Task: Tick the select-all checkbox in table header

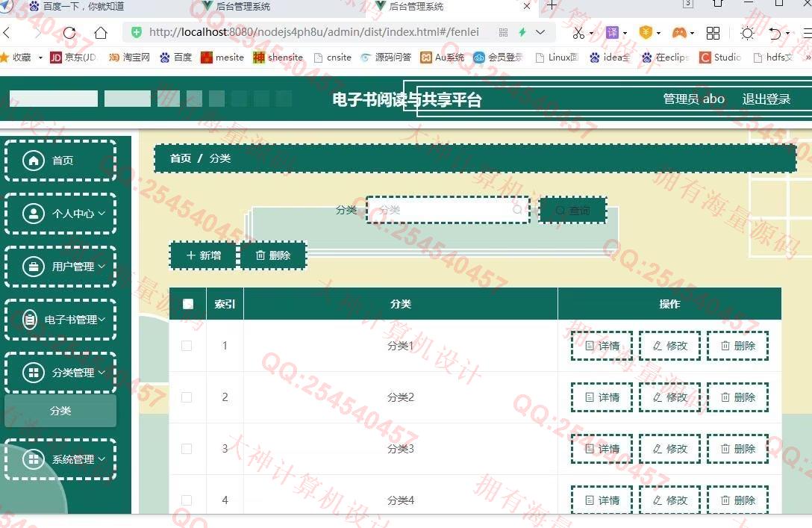Action: (x=188, y=304)
